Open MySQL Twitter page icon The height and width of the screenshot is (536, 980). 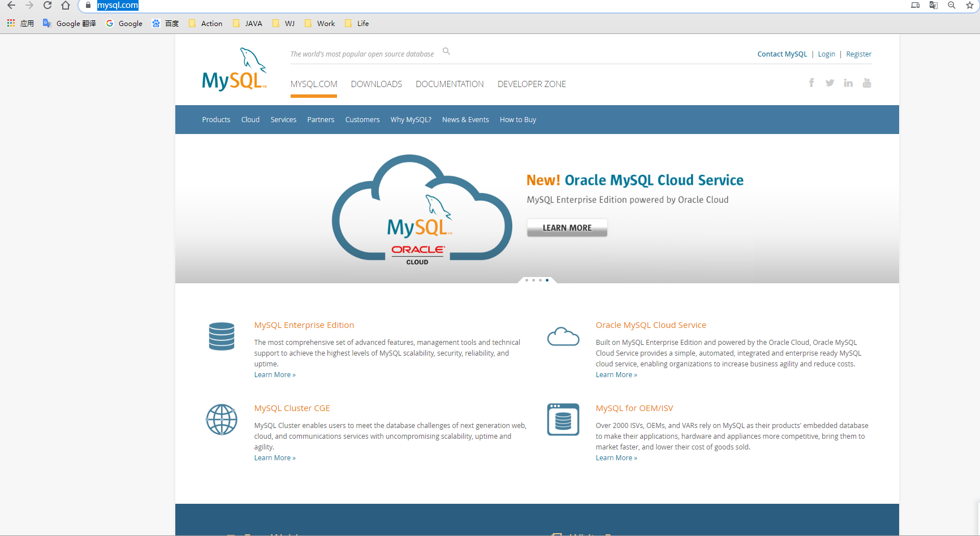830,83
